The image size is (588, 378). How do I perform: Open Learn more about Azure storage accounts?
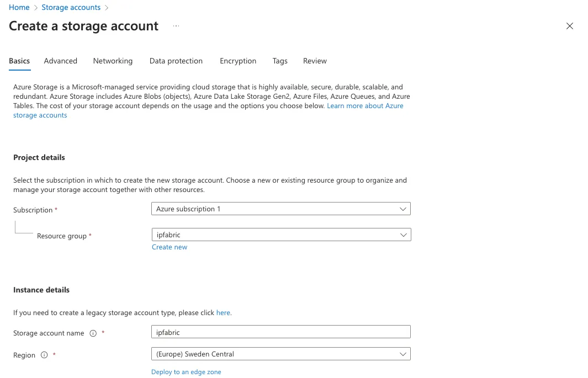364,106
